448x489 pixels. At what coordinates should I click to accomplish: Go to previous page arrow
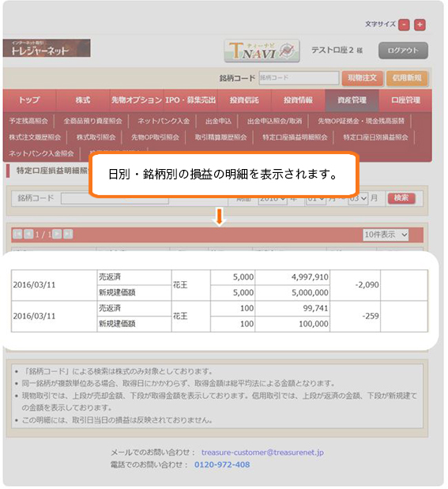28,234
